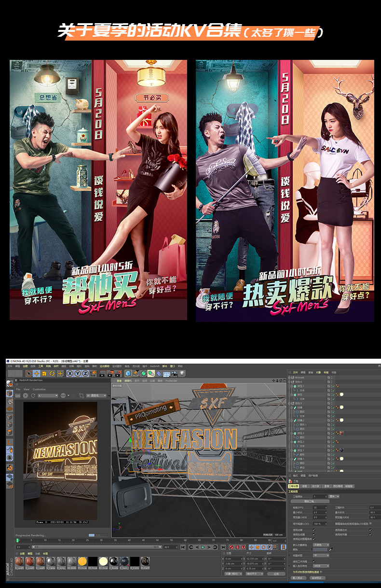Viewport: 381px width, 588px height.
Task: Go to start of timeline
Action: click(183, 547)
